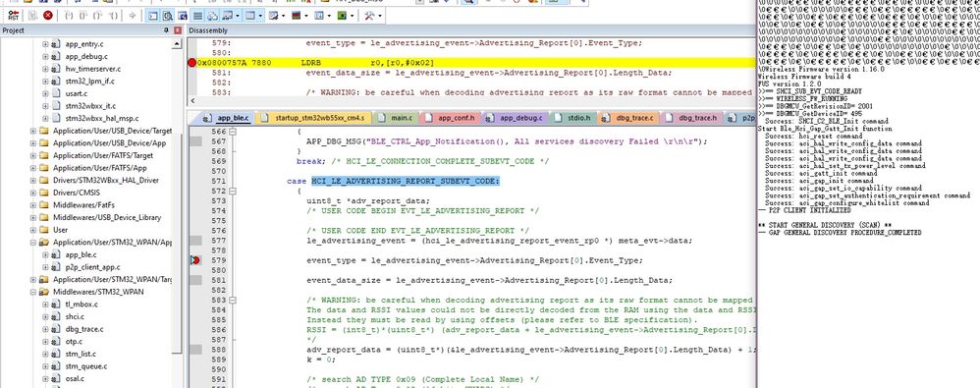Click the Memory Windows icon
This screenshot has width=980, height=388.
pyautogui.click(x=250, y=15)
